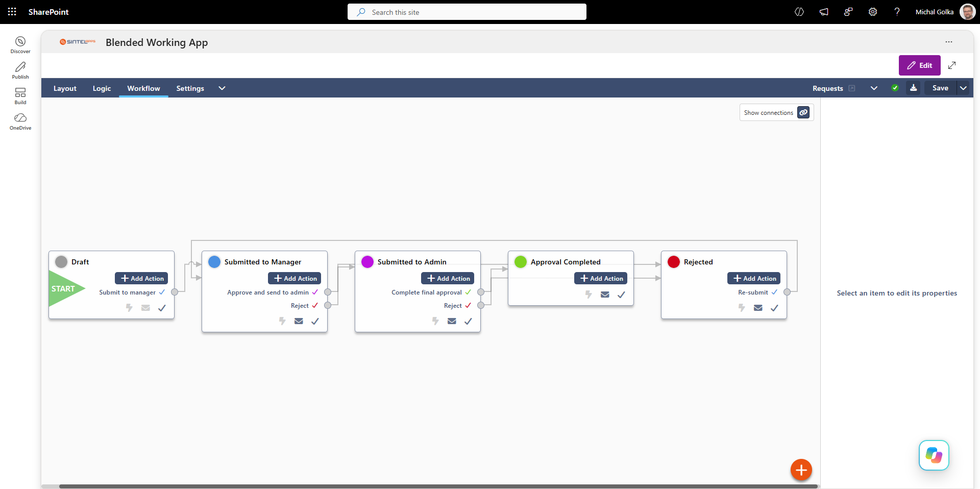Click envelope email icon in Draft step
This screenshot has height=489, width=980.
145,308
